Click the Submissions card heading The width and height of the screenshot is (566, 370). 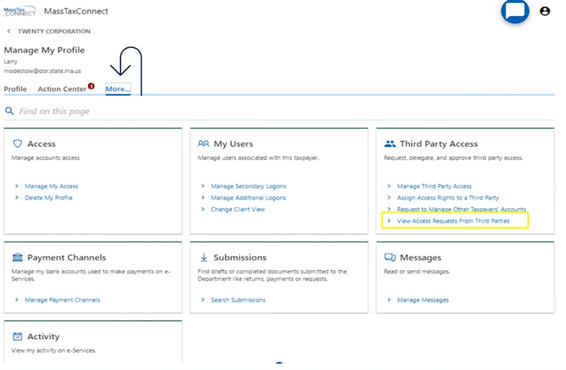pos(240,257)
